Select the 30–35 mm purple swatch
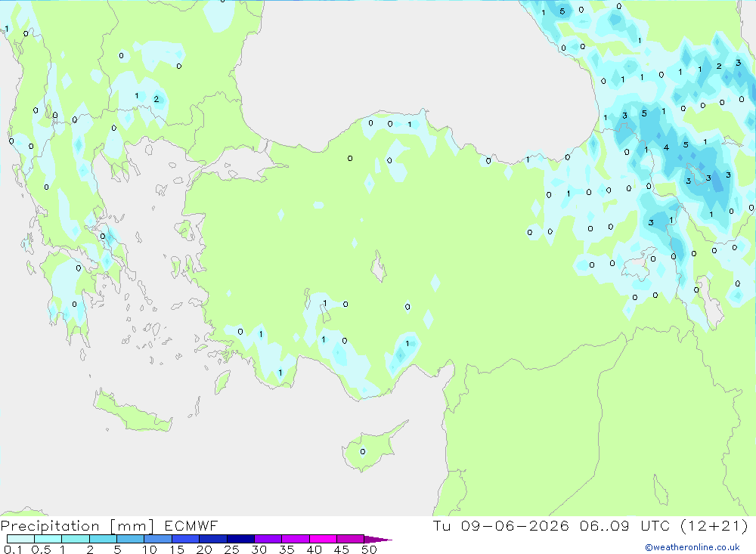The width and height of the screenshot is (756, 554). [268, 539]
